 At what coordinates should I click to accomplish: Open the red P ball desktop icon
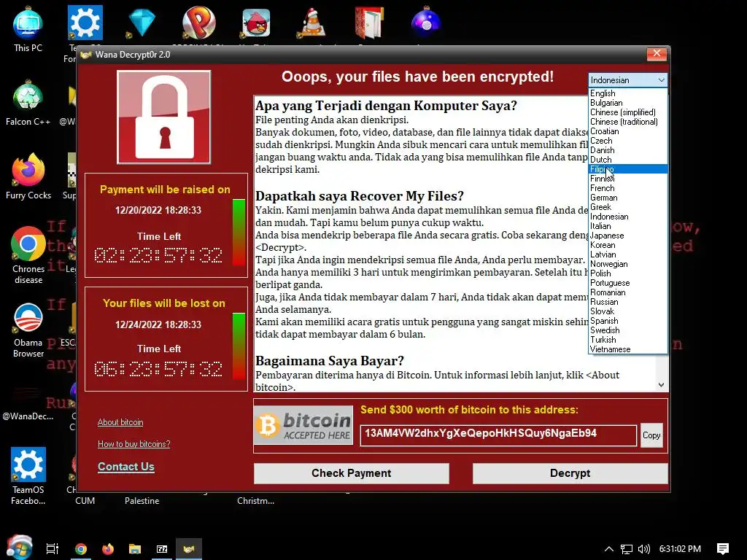pos(198,23)
